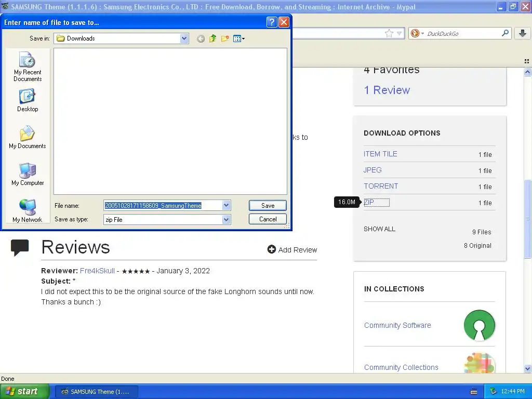The image size is (532, 399).
Task: Select Desktop shortcut in the places bar
Action: click(x=28, y=100)
